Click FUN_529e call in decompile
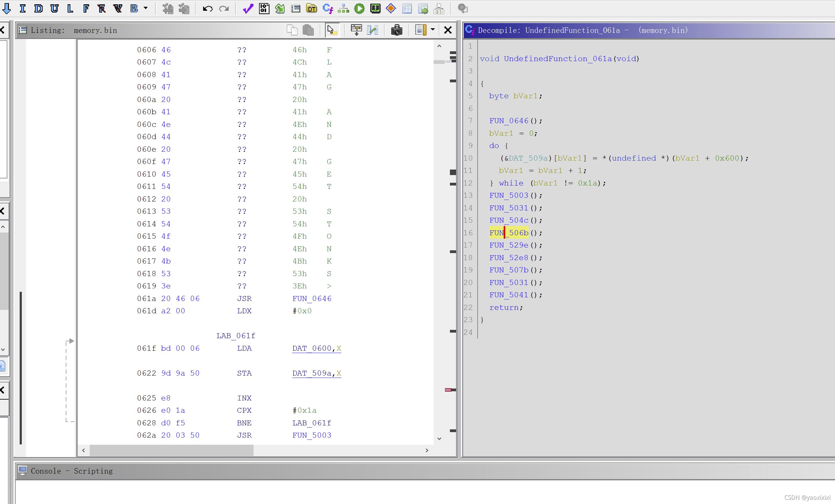 click(x=508, y=245)
